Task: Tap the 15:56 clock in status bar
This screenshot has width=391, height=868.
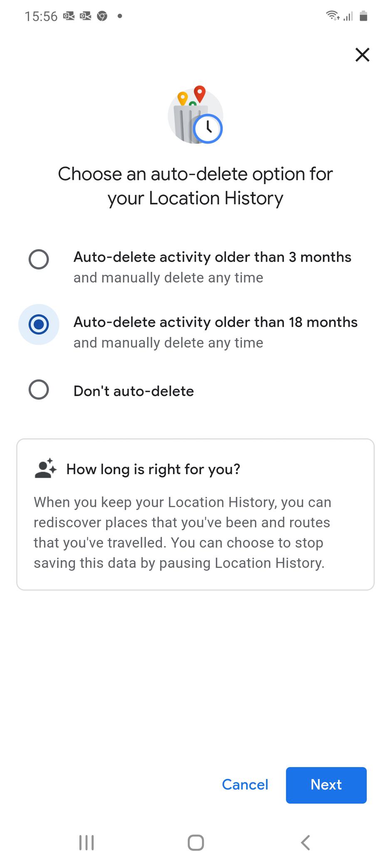Action: [41, 16]
